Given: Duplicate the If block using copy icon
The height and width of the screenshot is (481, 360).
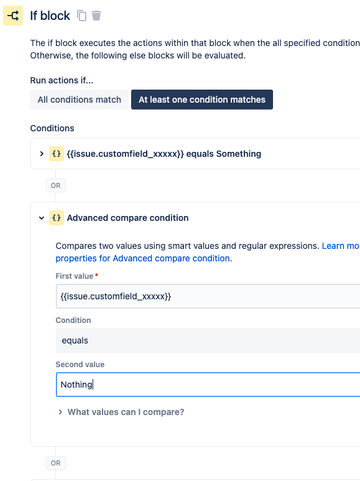Looking at the screenshot, I should [x=82, y=16].
